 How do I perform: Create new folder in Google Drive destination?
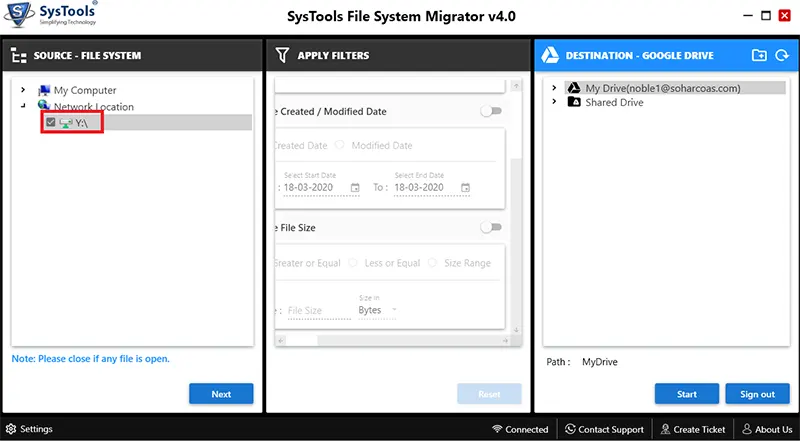759,55
